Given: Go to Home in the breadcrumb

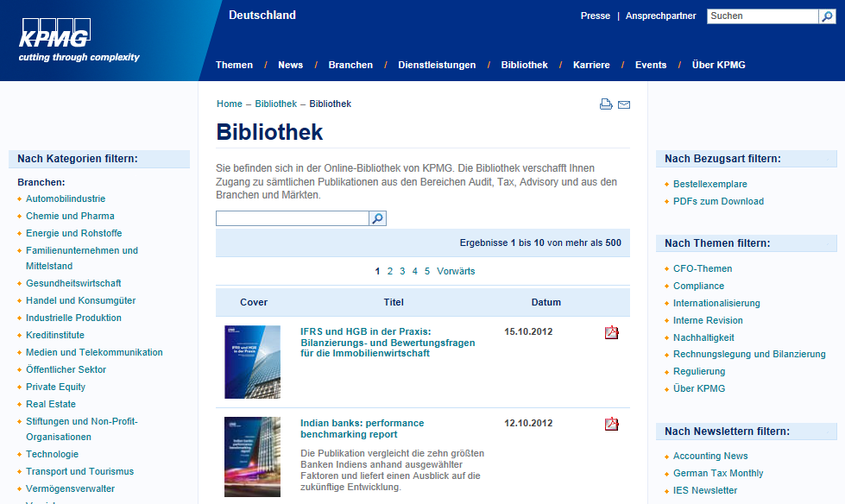Looking at the screenshot, I should tap(229, 104).
